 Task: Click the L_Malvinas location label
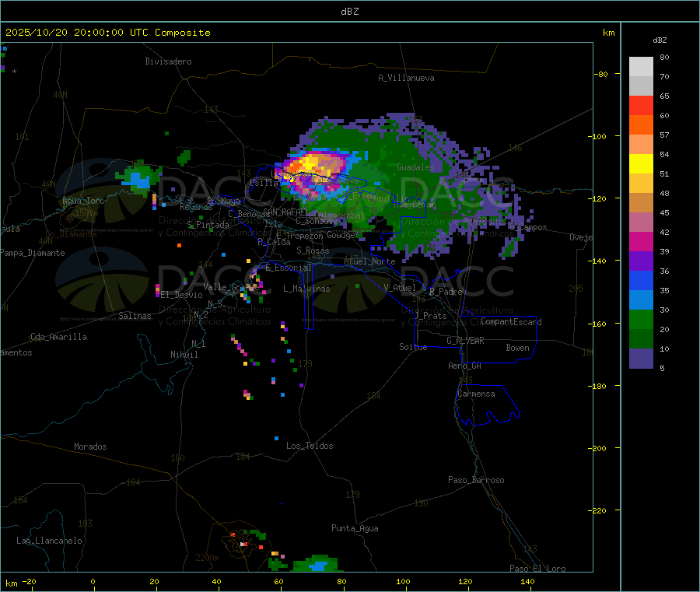pyautogui.click(x=306, y=289)
